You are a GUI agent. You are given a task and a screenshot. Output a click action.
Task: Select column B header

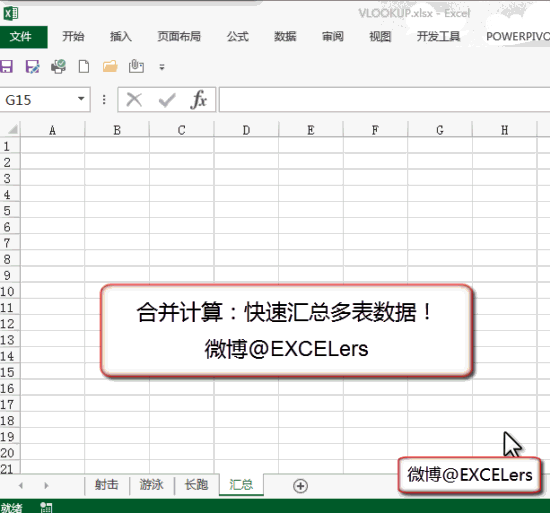(117, 130)
